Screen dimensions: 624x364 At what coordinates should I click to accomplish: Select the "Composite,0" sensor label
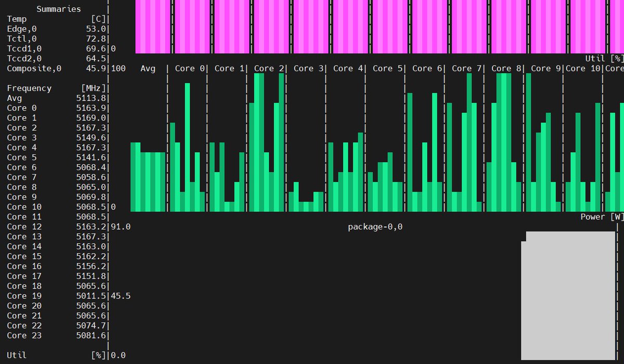[34, 68]
